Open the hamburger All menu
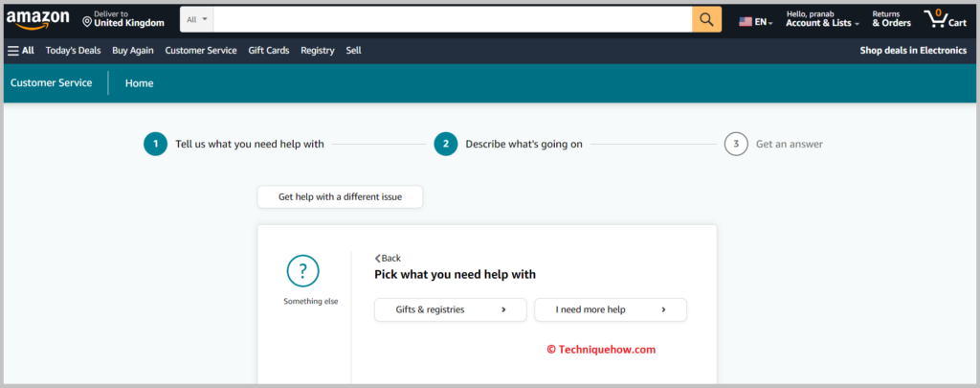 21,51
